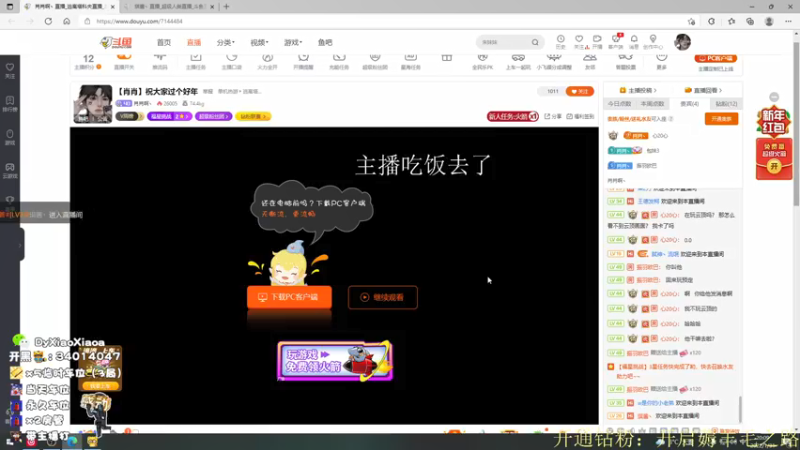
Task: Click the browser home icon
Action: [x=67, y=21]
